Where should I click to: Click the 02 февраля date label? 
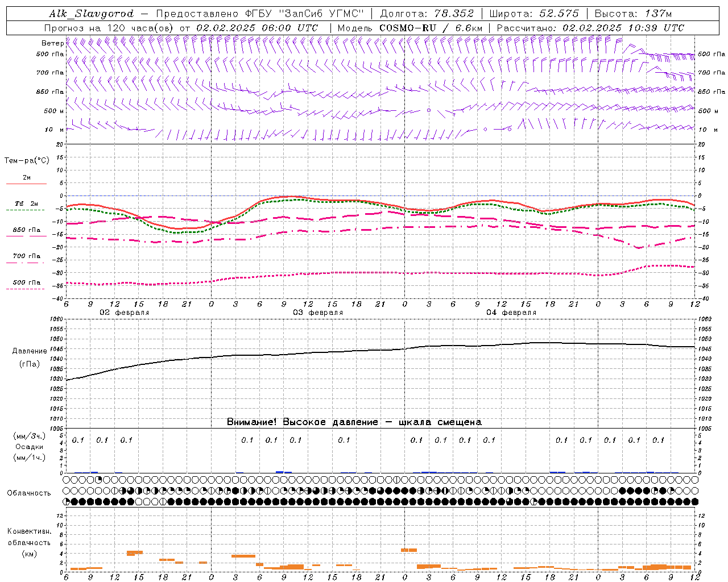[x=125, y=313]
